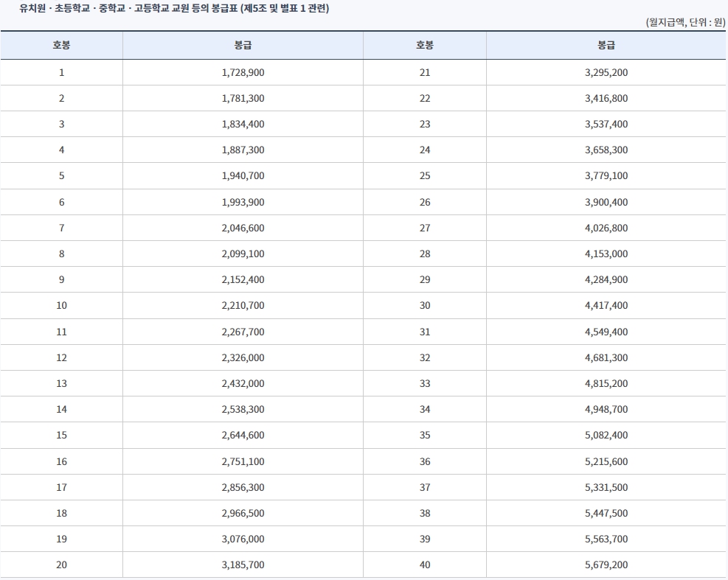
Task: Click the salary 3,900,400
Action: tap(606, 202)
